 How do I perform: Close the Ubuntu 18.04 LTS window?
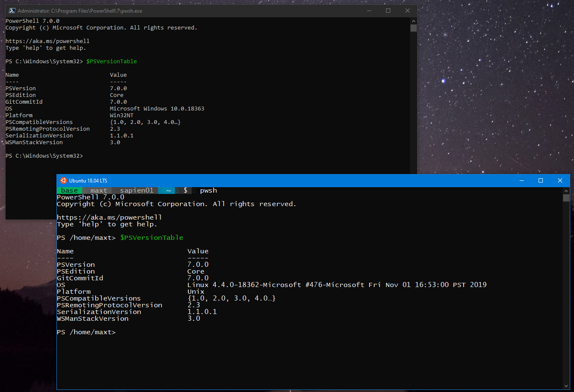point(560,180)
